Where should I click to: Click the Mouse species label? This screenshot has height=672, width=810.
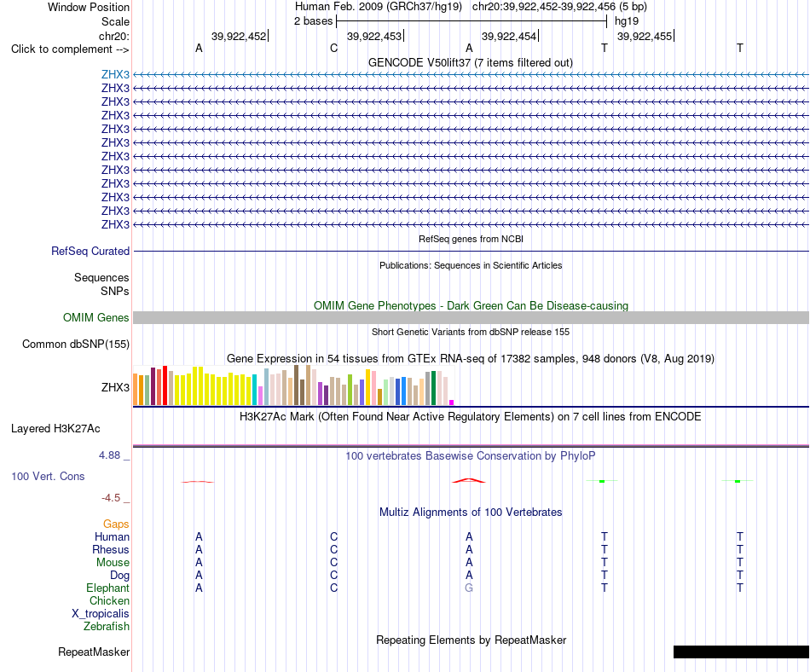(113, 563)
